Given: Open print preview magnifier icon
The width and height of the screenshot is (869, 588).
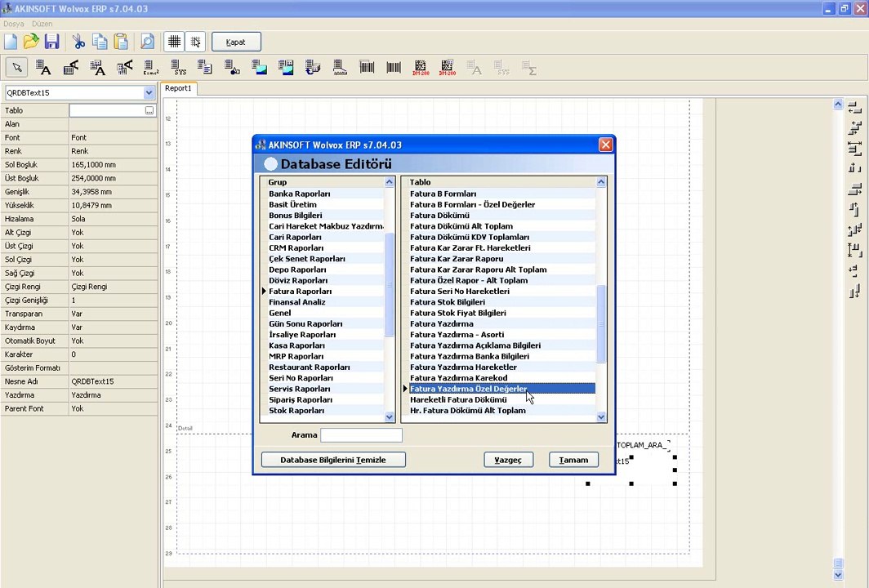Looking at the screenshot, I should tap(147, 42).
